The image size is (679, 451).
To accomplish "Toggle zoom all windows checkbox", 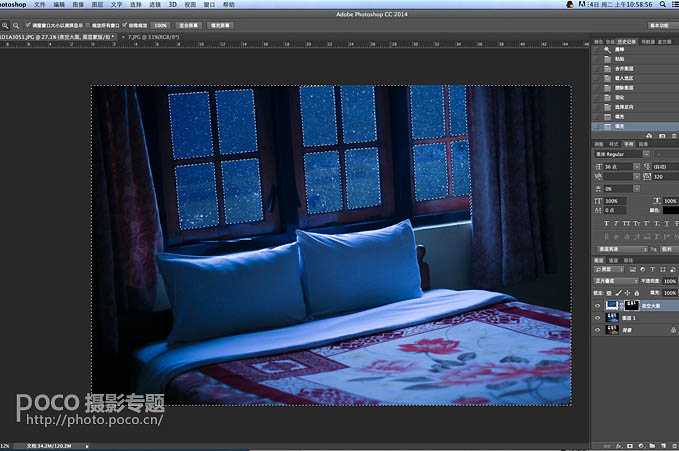I will (88, 26).
